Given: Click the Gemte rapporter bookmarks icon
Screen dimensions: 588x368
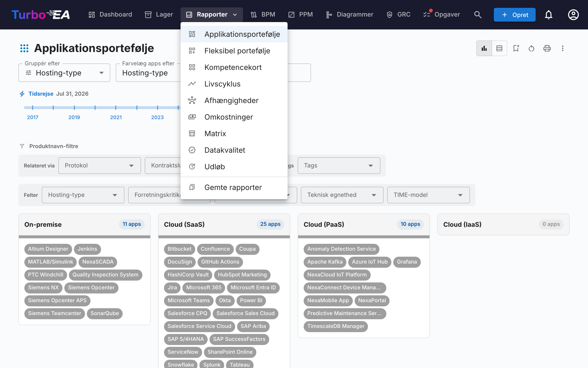Looking at the screenshot, I should (192, 187).
